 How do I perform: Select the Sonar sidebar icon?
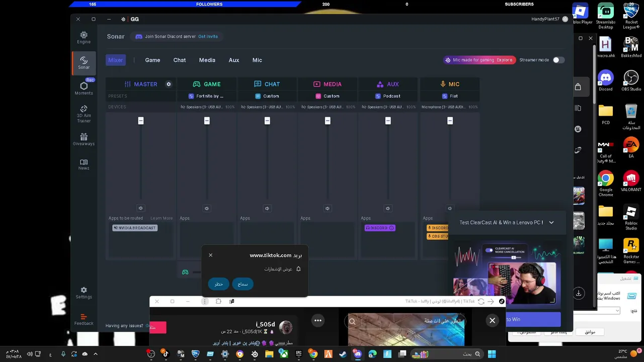(84, 62)
